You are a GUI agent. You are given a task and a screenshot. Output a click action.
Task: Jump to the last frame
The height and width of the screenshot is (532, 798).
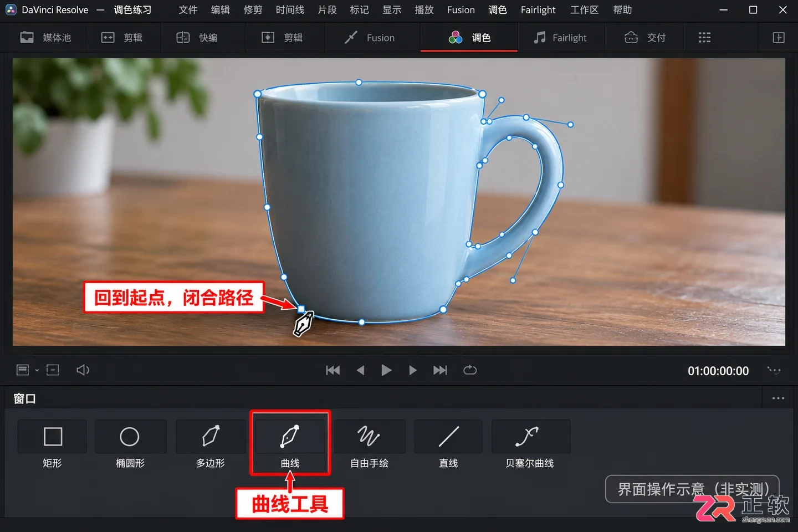tap(440, 370)
